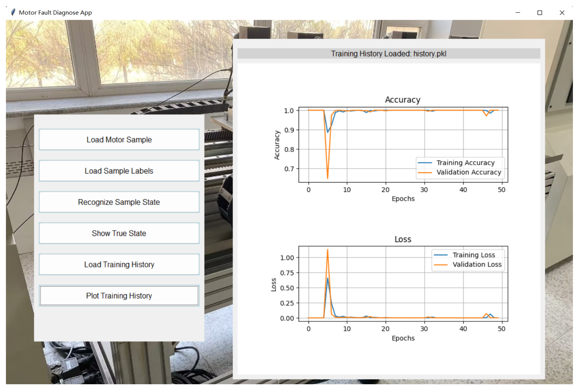Viewport: 580px width, 392px height.
Task: Click Training Accuracy legend entry
Action: click(x=465, y=163)
